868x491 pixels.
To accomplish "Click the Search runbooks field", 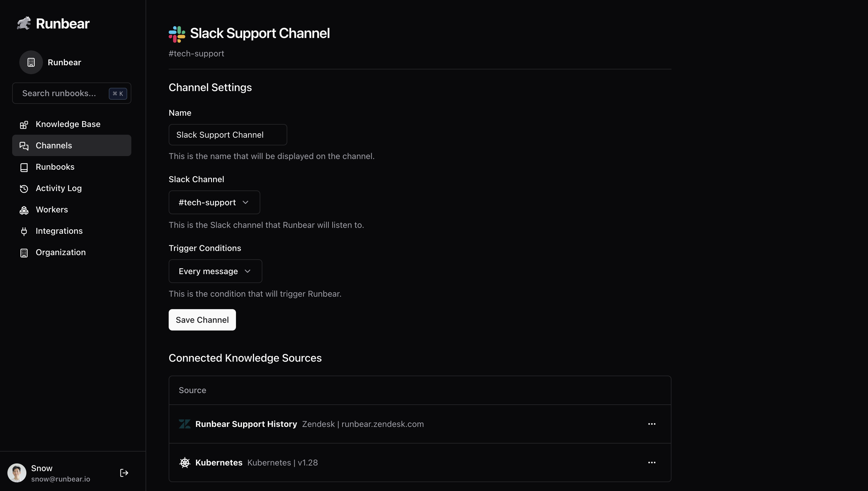I will pyautogui.click(x=72, y=93).
